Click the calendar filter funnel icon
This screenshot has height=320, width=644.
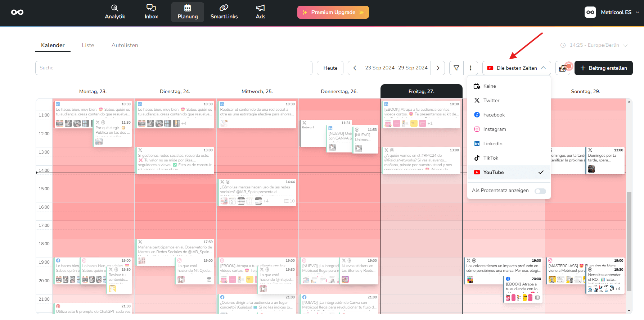pyautogui.click(x=456, y=68)
